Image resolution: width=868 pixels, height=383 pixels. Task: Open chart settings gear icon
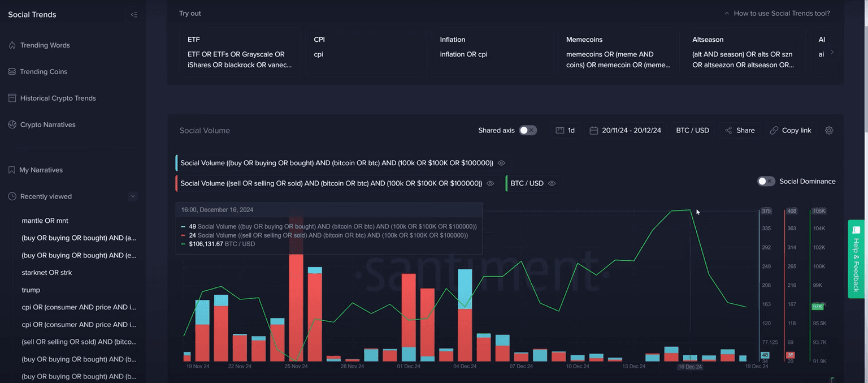tap(829, 131)
